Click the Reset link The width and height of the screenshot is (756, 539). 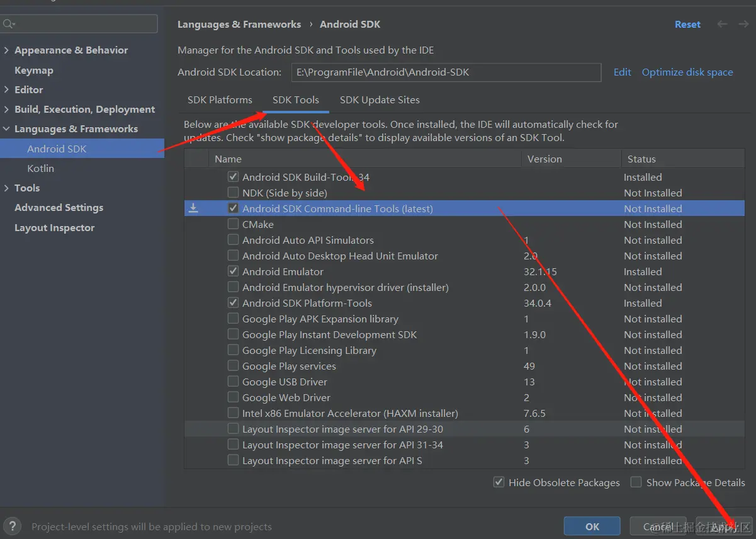(687, 25)
